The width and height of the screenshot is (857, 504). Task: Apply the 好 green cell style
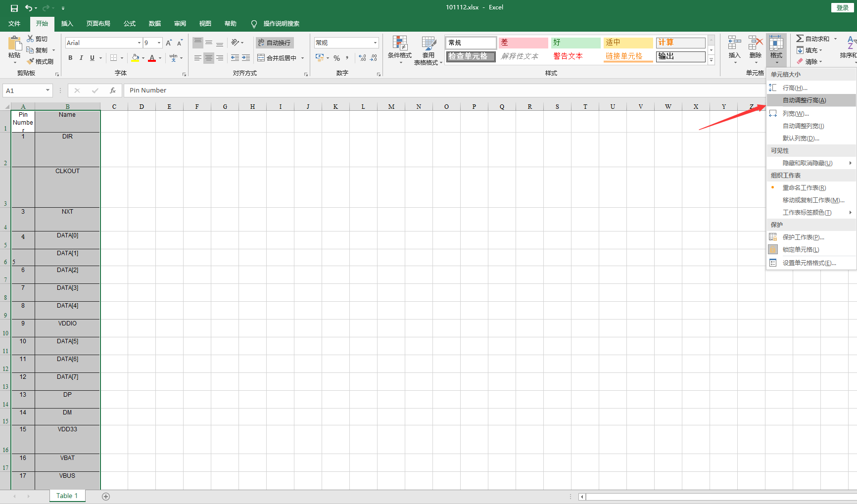[x=576, y=43]
